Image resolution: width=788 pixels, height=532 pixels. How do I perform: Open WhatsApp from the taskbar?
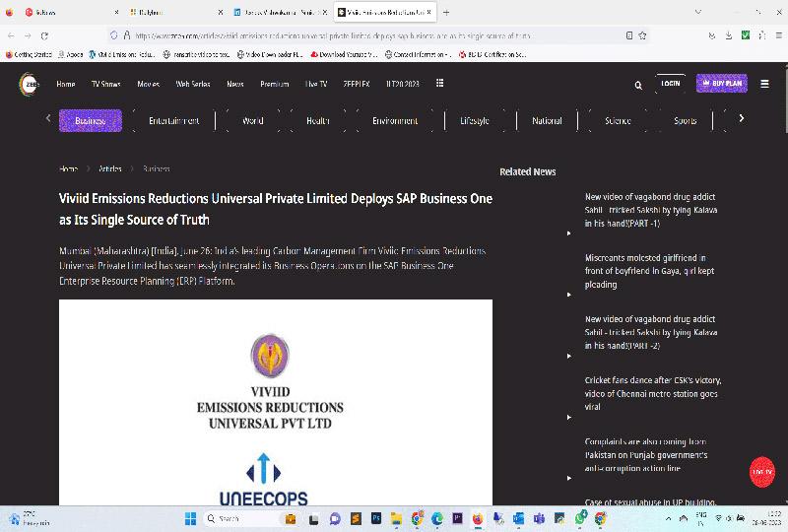click(580, 518)
